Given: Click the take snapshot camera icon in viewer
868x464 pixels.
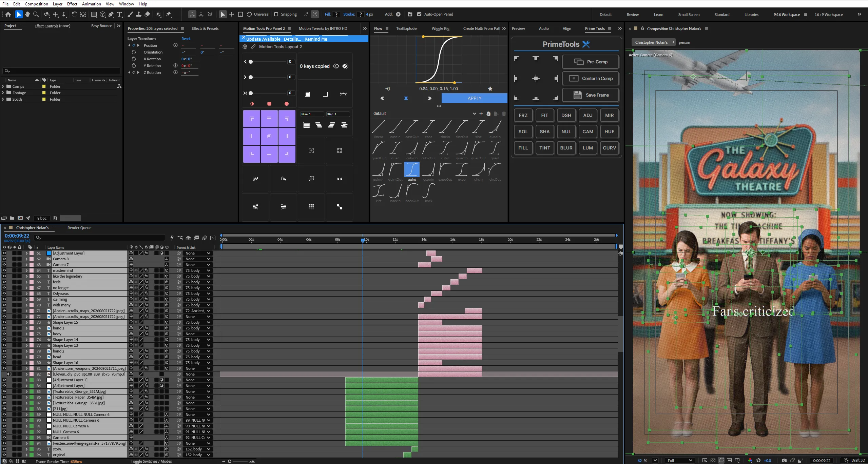Looking at the screenshot, I should click(x=784, y=461).
